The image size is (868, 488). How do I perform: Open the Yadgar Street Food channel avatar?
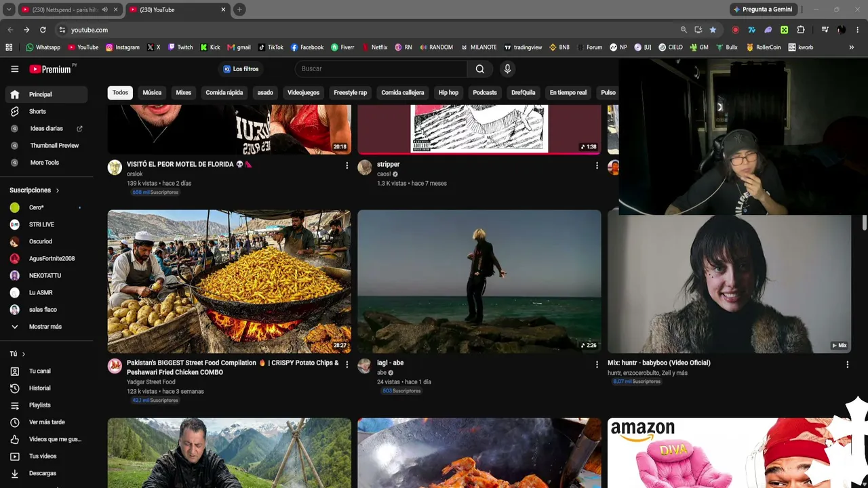point(115,366)
